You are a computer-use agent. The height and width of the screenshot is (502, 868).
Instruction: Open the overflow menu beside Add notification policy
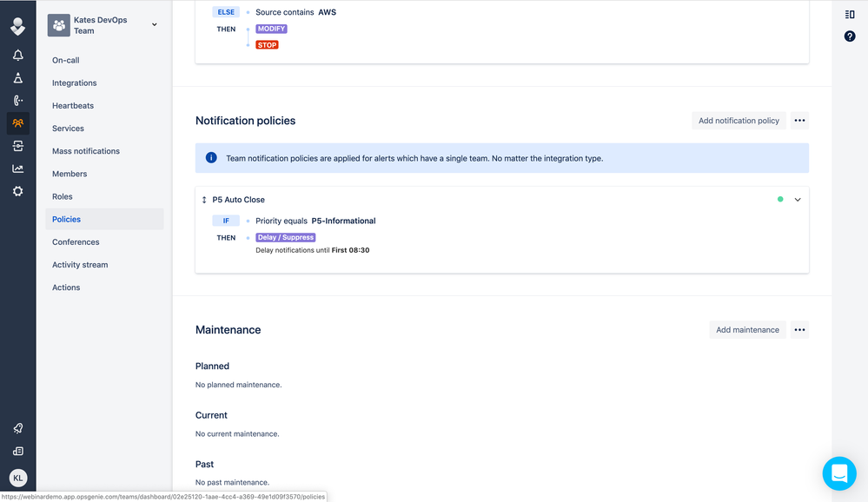pyautogui.click(x=798, y=120)
